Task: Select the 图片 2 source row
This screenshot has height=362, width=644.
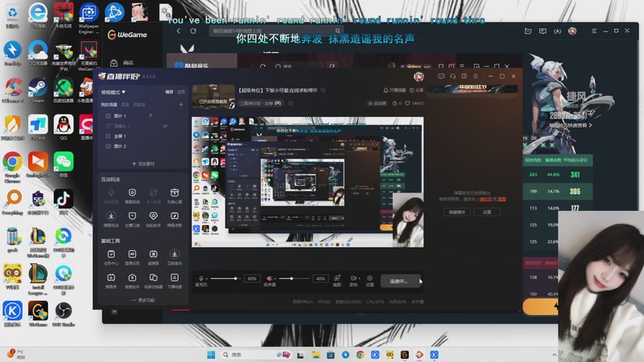Action: tap(143, 146)
